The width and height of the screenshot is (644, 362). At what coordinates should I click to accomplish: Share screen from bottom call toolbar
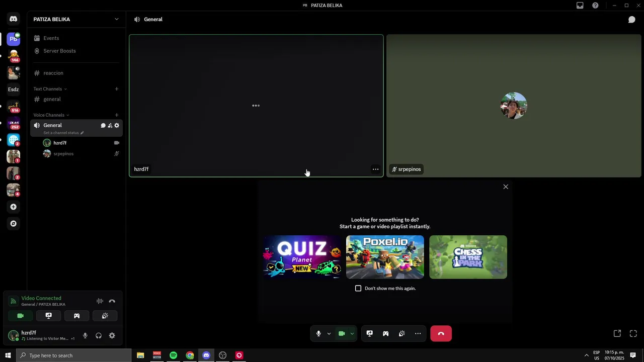tap(369, 333)
